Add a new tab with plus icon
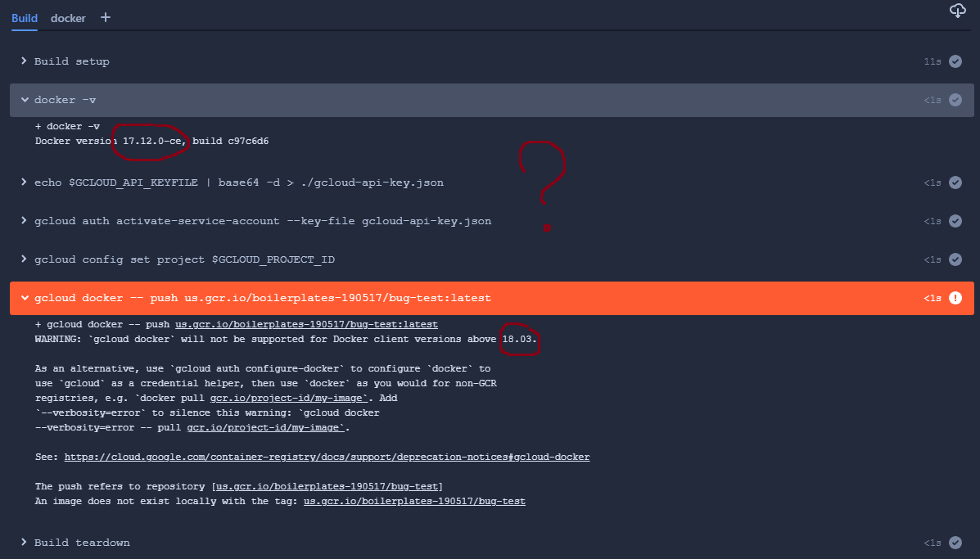980x559 pixels. pos(106,17)
